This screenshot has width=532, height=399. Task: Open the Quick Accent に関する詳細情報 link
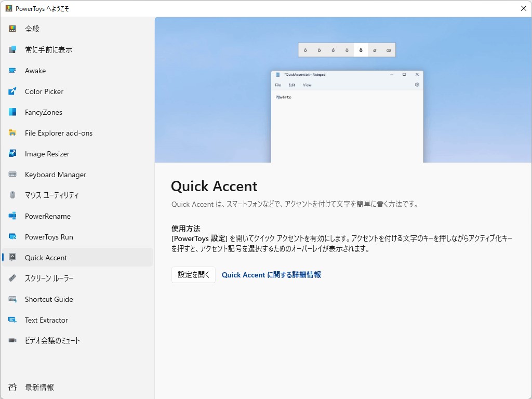(x=271, y=275)
